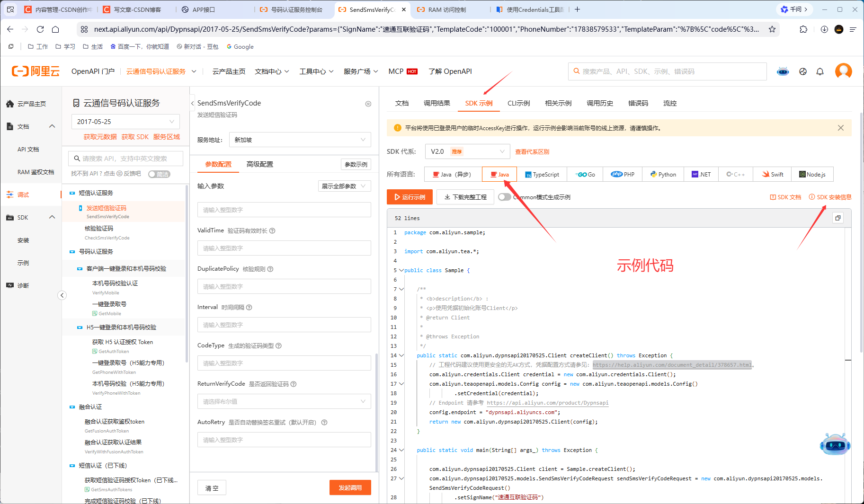The width and height of the screenshot is (864, 504).
Task: Fold code at line 14 arrow
Action: coord(401,355)
